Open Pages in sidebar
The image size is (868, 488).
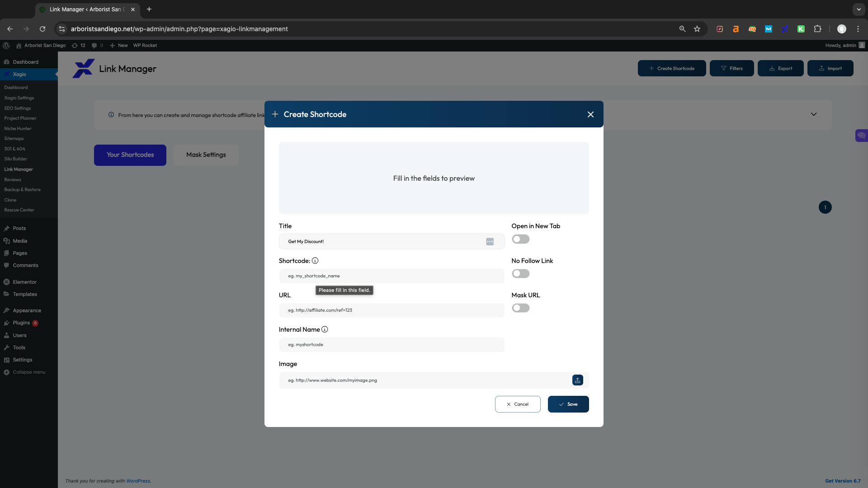pyautogui.click(x=20, y=253)
